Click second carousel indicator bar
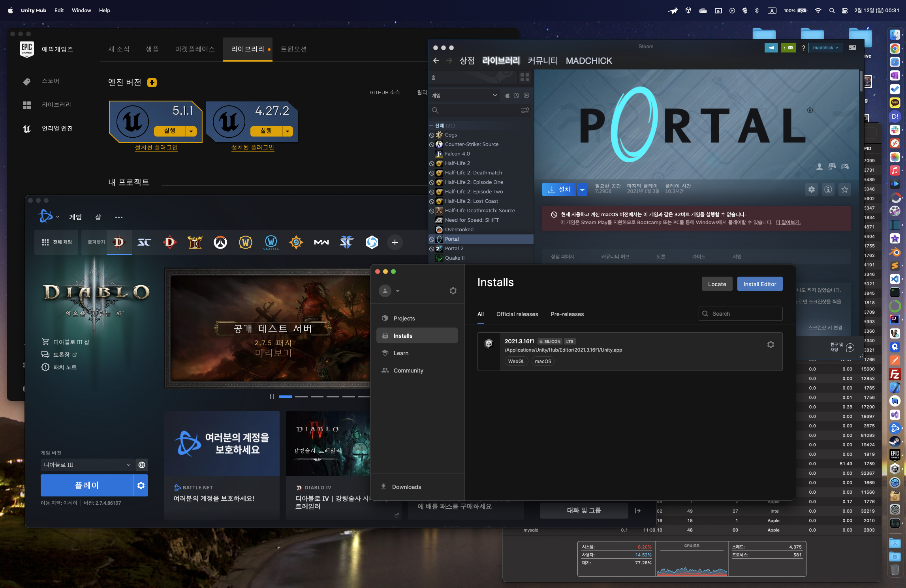The width and height of the screenshot is (906, 588). [301, 397]
